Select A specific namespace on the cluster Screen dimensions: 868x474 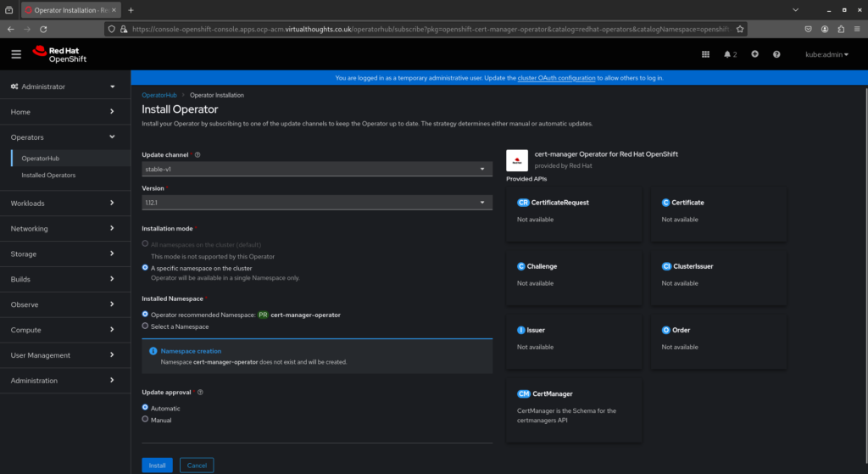point(145,267)
